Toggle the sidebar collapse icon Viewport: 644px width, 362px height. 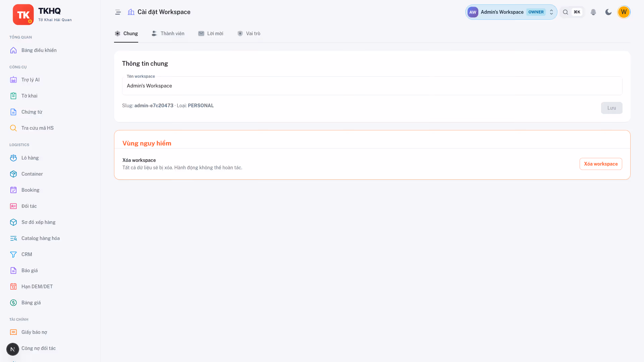[x=118, y=12]
